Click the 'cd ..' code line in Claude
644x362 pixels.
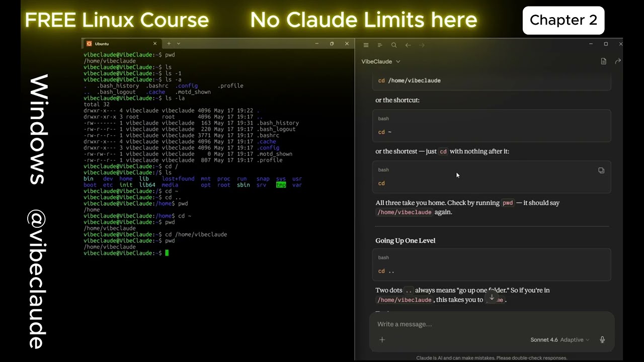386,271
